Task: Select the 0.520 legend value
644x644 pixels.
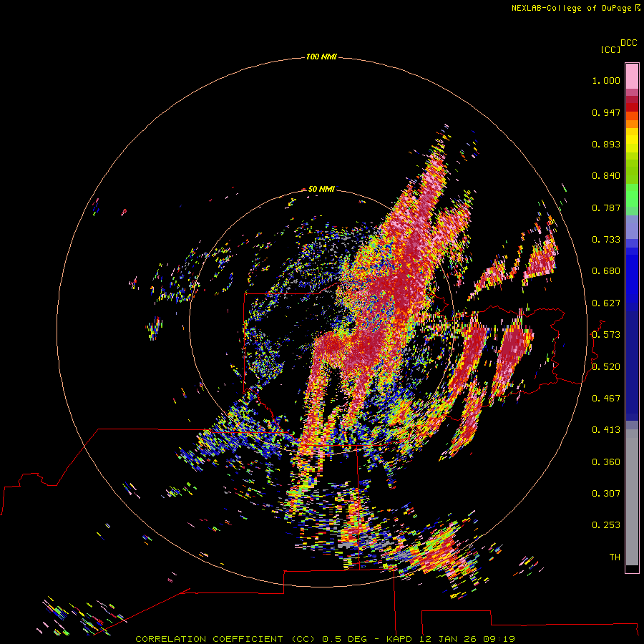Action: tap(606, 367)
